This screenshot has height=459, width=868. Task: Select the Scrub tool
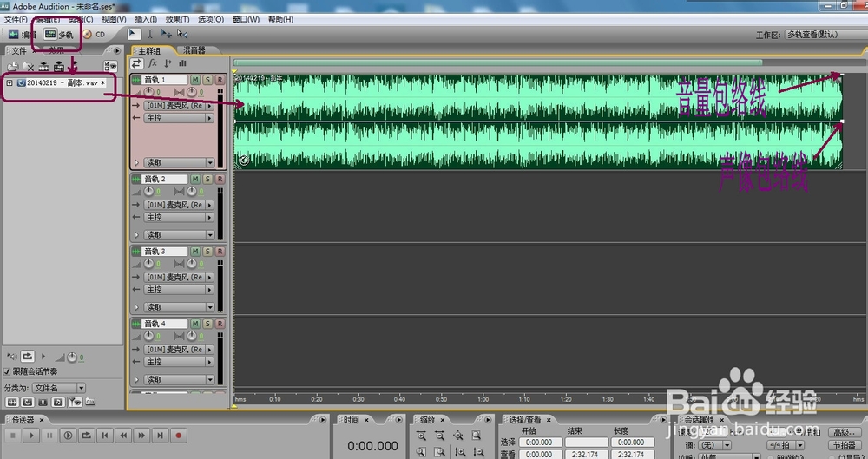tap(182, 34)
